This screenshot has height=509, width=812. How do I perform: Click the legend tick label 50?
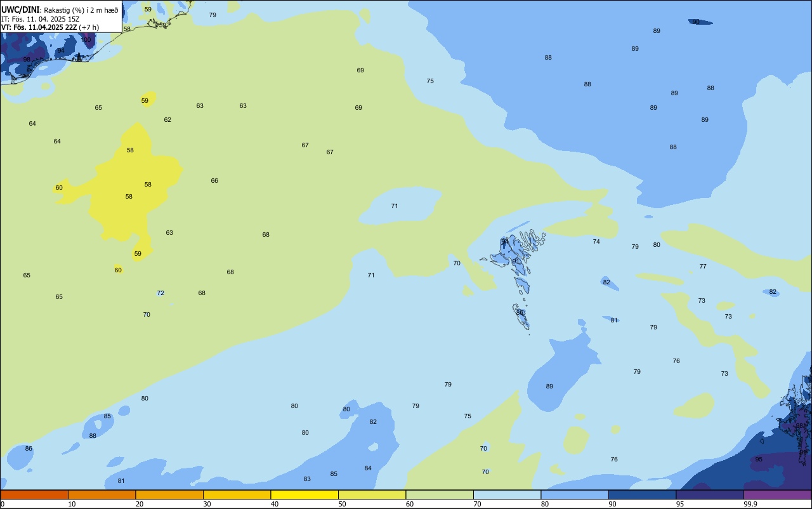click(x=342, y=504)
